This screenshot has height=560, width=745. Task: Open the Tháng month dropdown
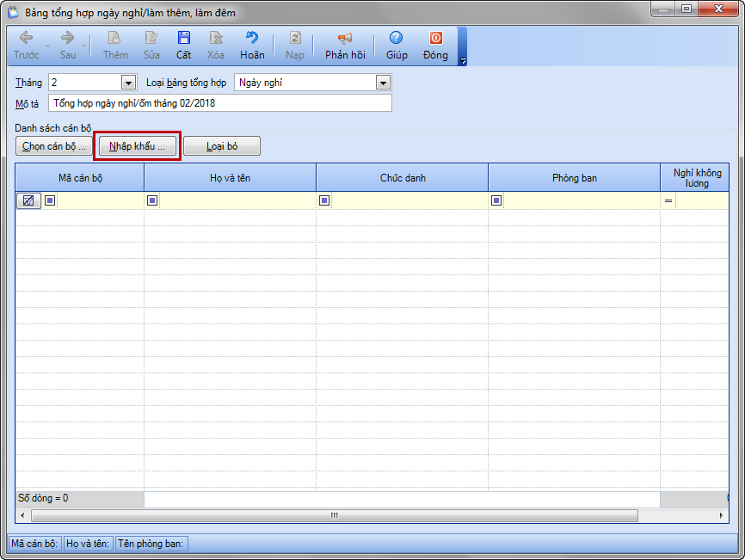tap(128, 83)
